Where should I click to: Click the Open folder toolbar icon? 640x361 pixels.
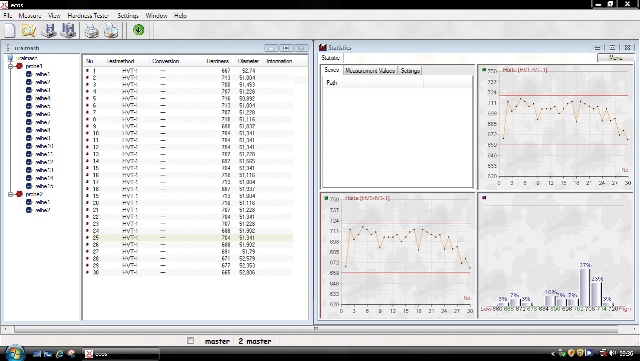[29, 31]
